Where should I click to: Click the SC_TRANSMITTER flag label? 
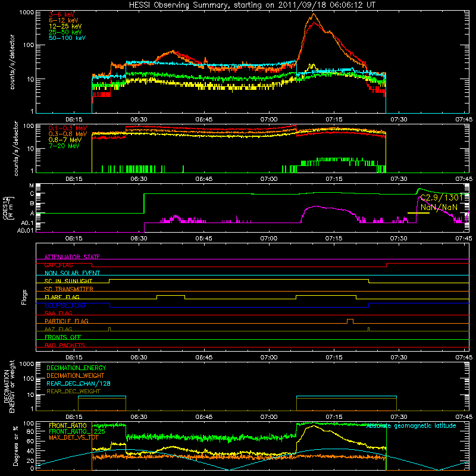69,289
